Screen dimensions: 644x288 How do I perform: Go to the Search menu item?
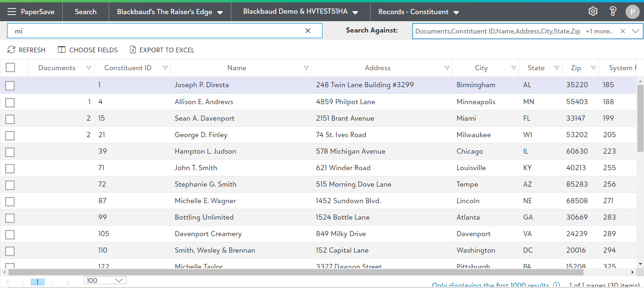tap(85, 12)
